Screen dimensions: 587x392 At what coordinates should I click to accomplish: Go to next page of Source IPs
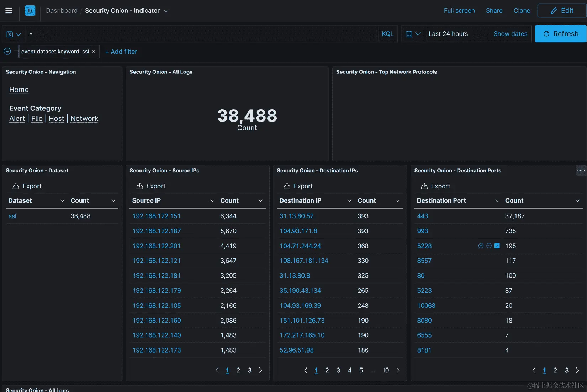[x=260, y=370]
